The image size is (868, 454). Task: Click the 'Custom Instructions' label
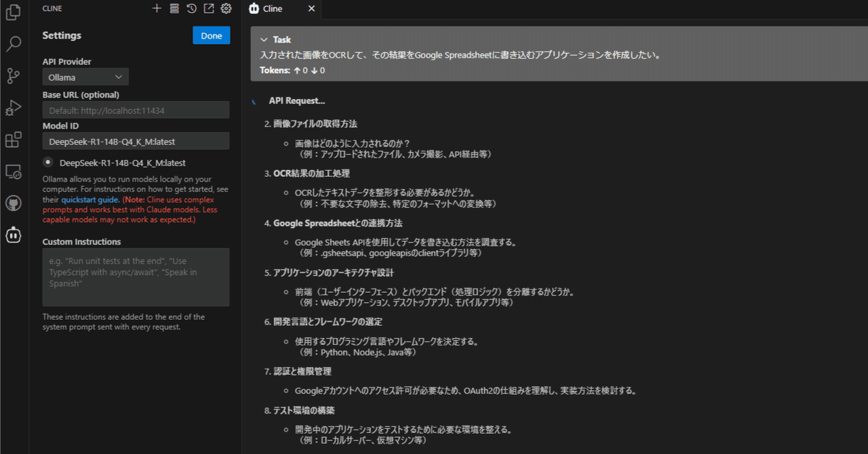point(81,242)
